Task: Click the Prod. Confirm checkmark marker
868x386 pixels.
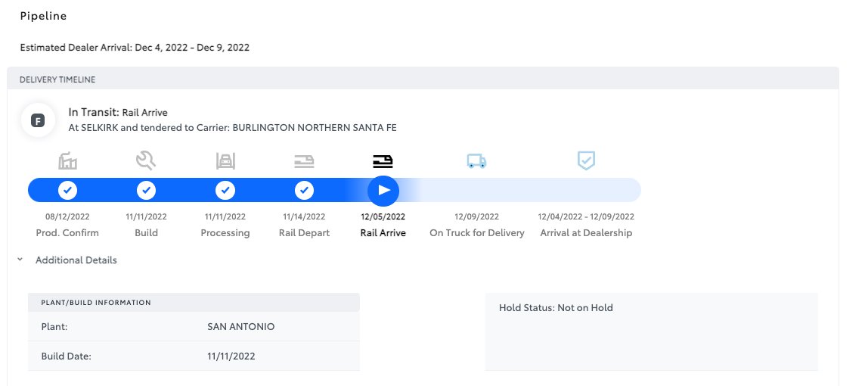Action: [67, 191]
